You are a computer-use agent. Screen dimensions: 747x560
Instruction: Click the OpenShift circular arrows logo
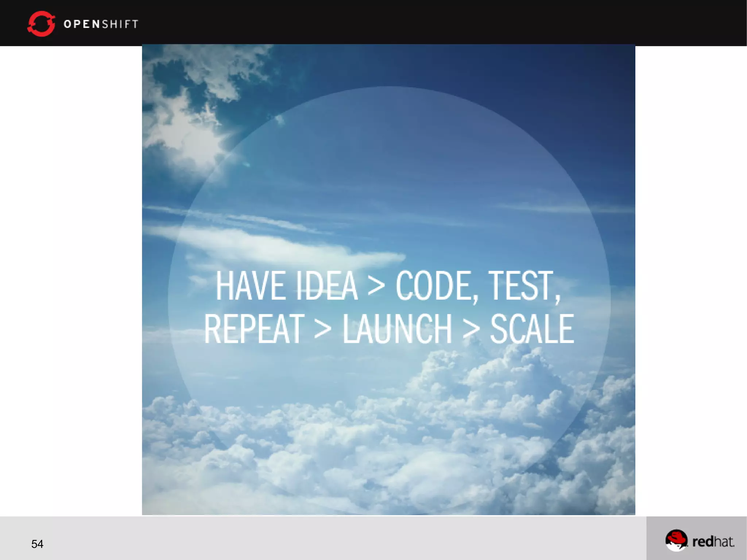click(41, 24)
